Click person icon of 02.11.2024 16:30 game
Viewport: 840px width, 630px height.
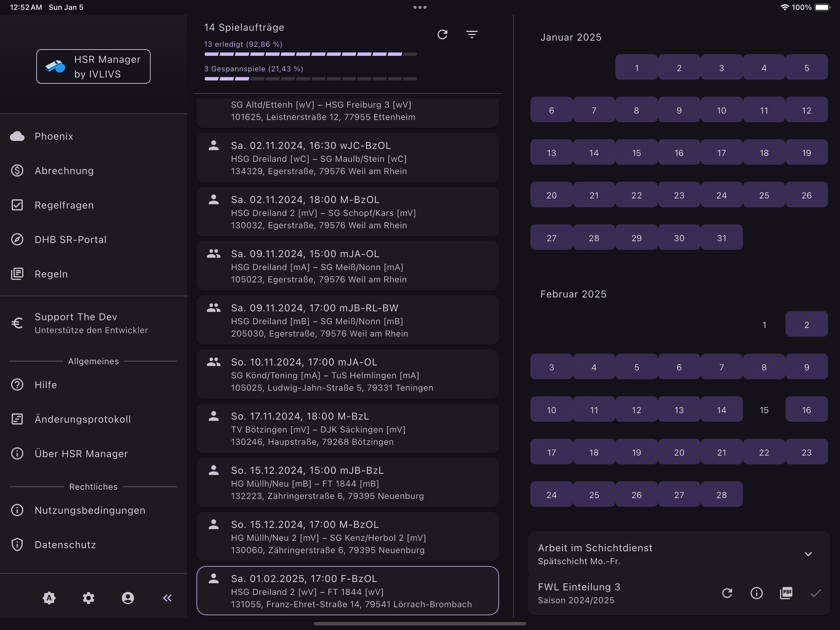[x=214, y=146]
